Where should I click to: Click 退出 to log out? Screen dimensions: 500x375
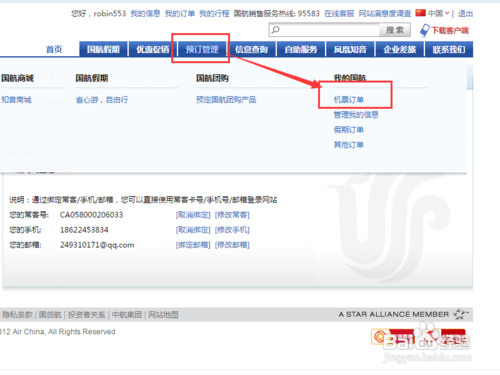[465, 13]
